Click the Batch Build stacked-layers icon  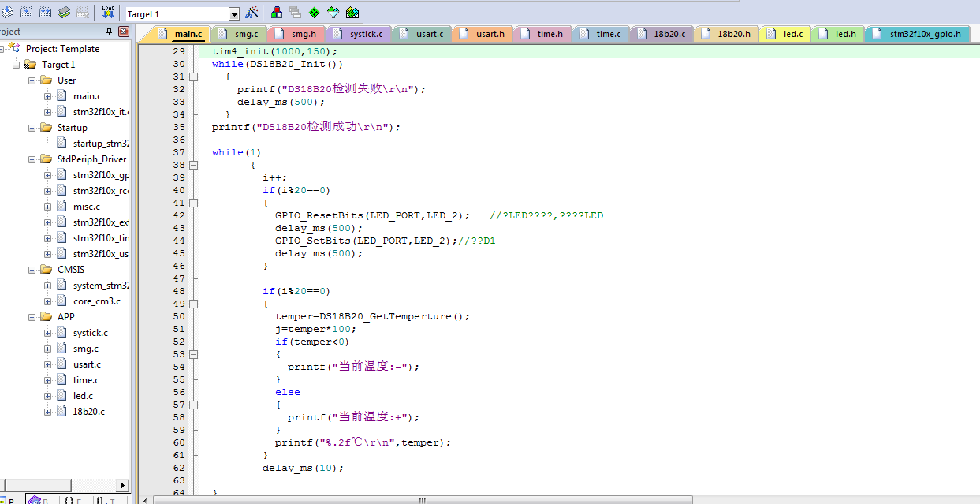(x=64, y=13)
